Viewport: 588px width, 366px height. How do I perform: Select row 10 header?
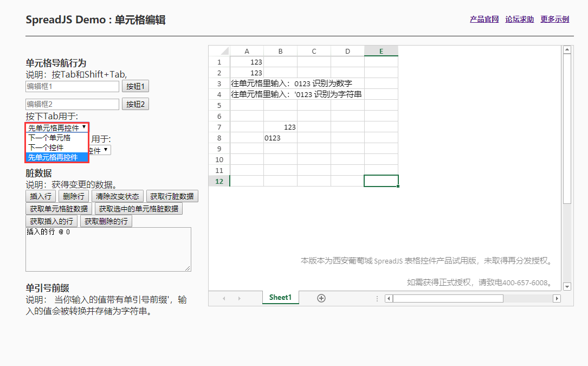pyautogui.click(x=219, y=159)
